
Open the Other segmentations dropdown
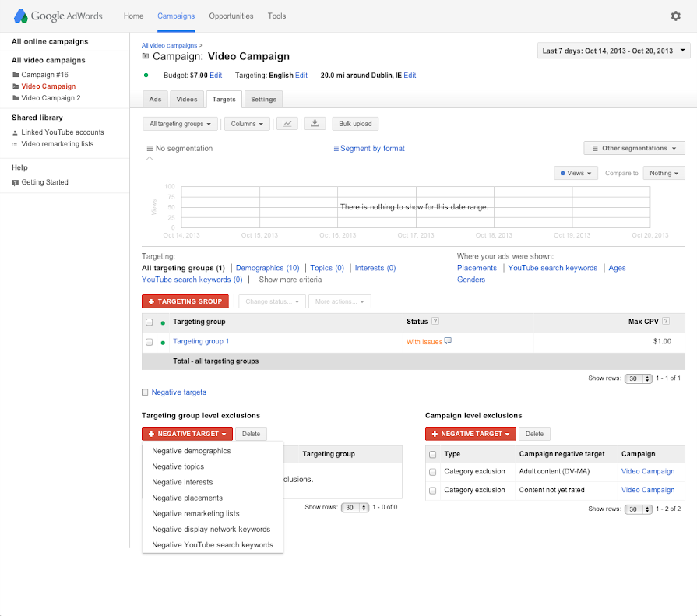pos(634,148)
